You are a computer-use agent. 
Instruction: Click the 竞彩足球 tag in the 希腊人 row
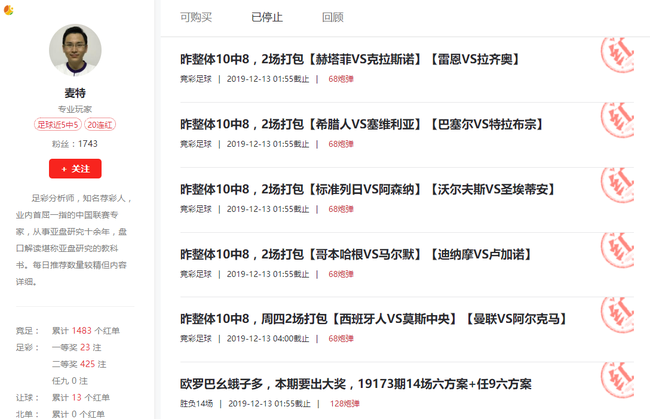point(196,144)
